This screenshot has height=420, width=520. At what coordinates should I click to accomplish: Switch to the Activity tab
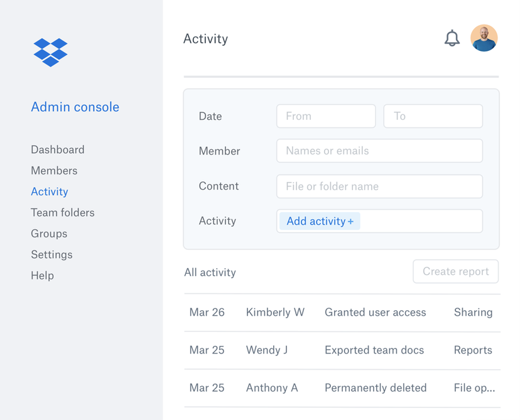click(x=49, y=191)
